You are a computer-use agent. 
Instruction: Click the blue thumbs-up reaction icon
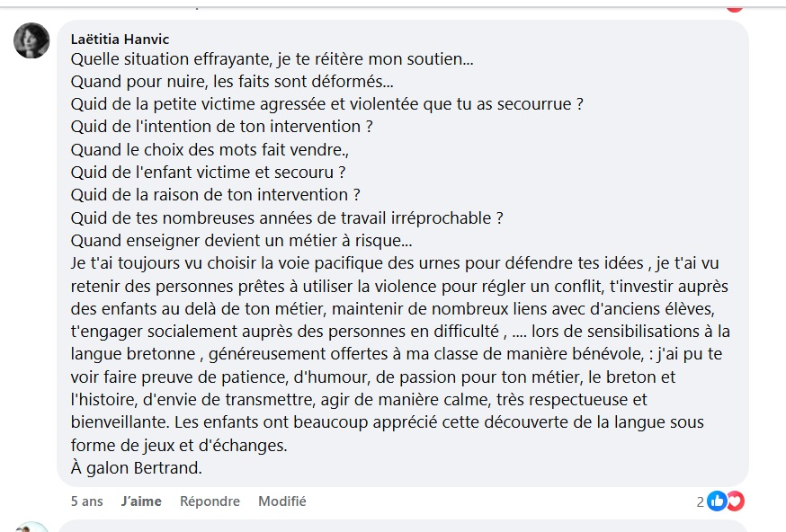(x=717, y=501)
